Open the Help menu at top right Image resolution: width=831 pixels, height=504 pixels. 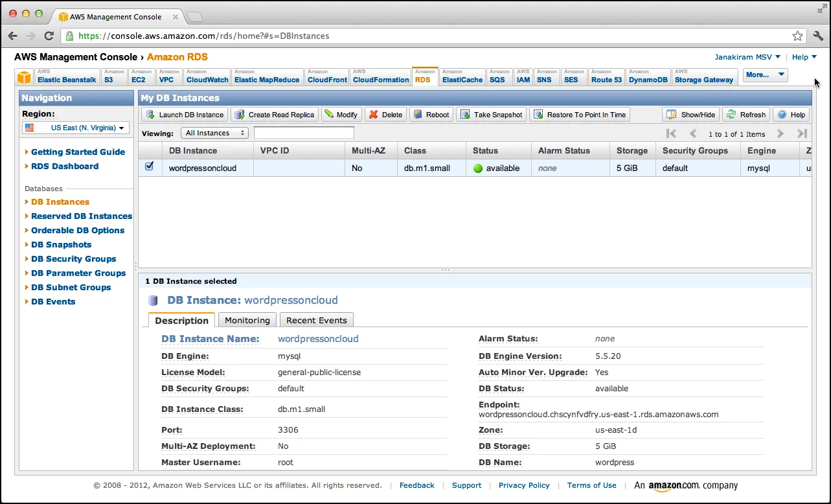coord(804,57)
